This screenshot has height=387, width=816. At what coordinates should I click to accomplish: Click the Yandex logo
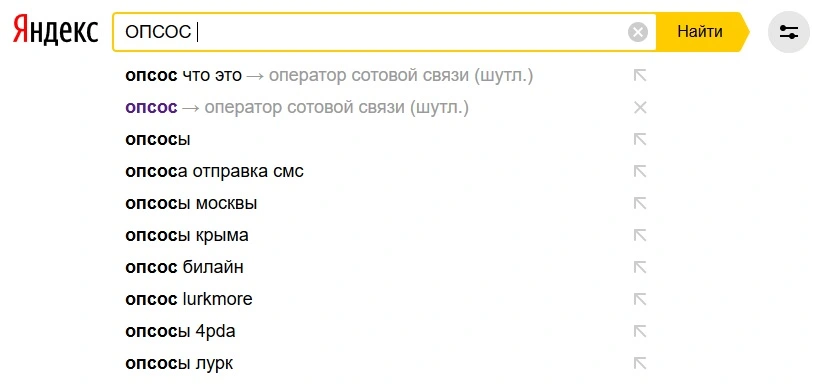click(56, 31)
